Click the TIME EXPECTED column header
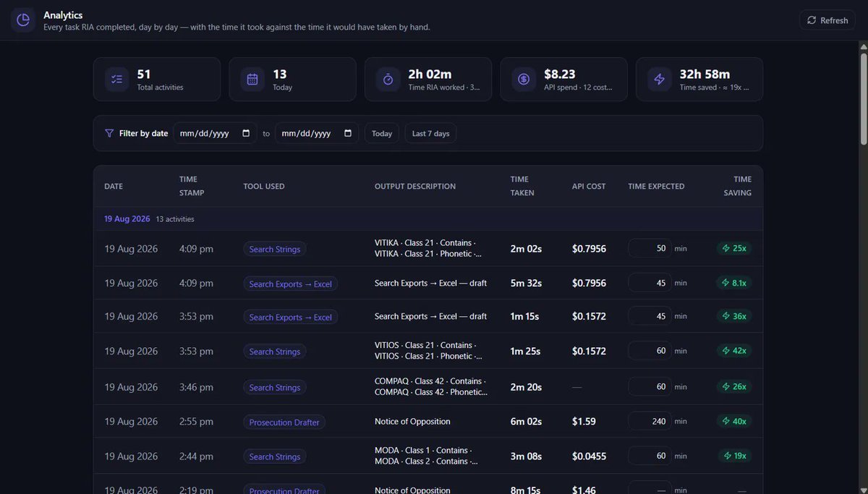Screen dimensions: 868x494 [x=656, y=186]
